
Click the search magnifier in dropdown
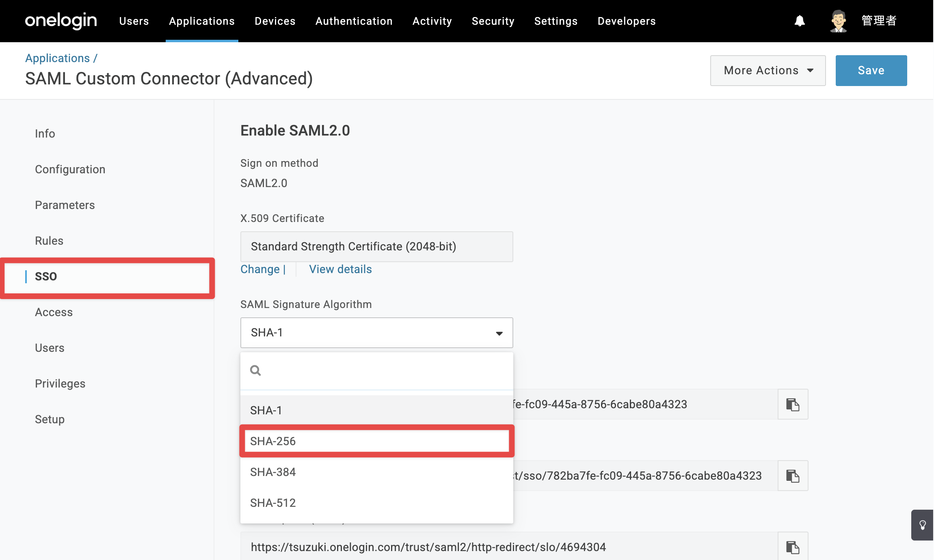point(255,370)
